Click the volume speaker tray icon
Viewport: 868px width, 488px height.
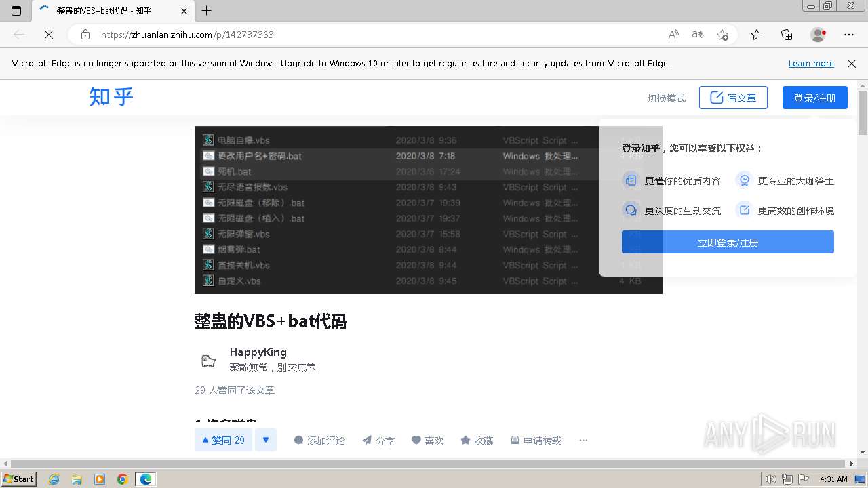click(770, 479)
